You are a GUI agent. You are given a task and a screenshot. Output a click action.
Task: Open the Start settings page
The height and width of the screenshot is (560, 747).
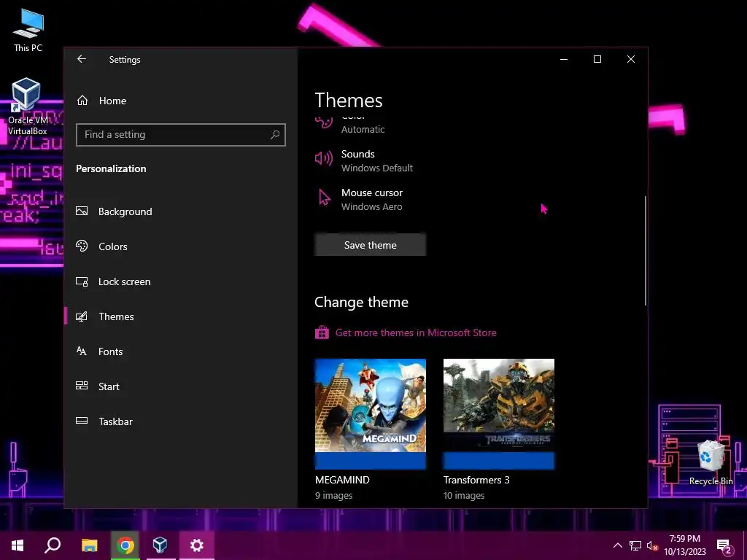(x=109, y=386)
